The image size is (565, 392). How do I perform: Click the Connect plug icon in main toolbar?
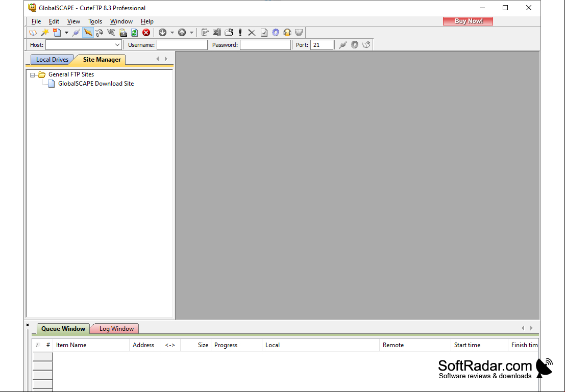[76, 33]
